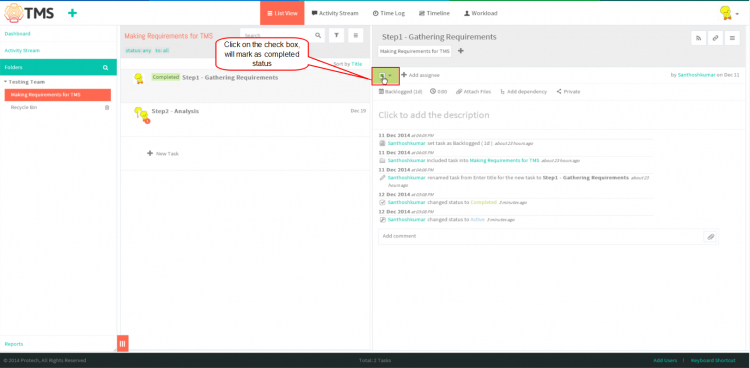Click the green plus add icon
Screen dimensions: 750x368
(x=72, y=13)
